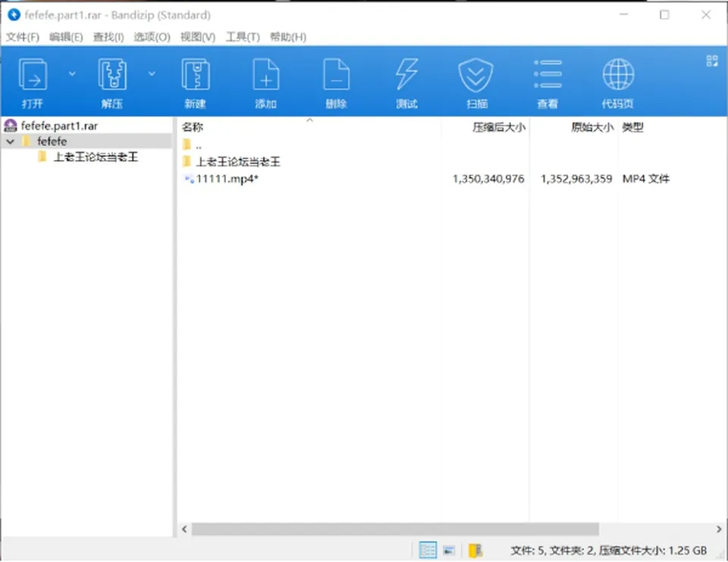Click the name column sort arrow
This screenshot has height=562, width=728.
[x=309, y=121]
